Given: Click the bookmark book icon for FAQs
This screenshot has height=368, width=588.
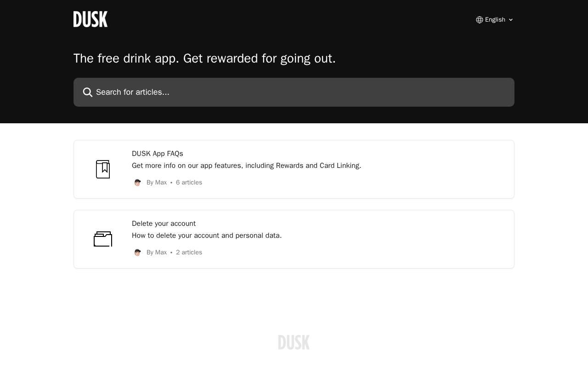Looking at the screenshot, I should click(x=103, y=169).
